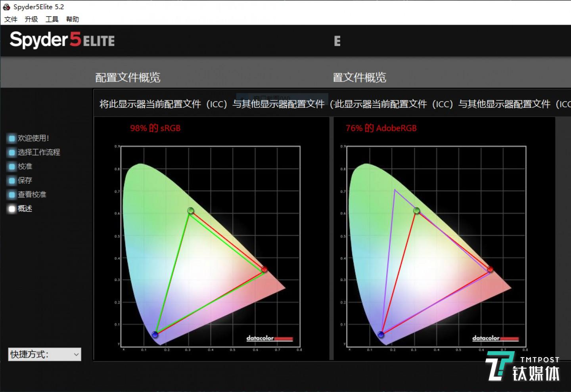This screenshot has height=392, width=571.
Task: Click the blue primary point in sRGB chart
Action: pyautogui.click(x=155, y=335)
